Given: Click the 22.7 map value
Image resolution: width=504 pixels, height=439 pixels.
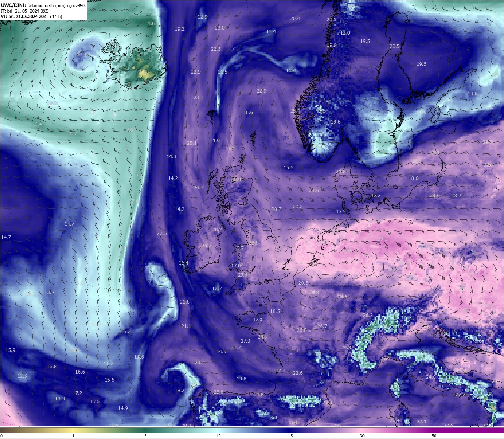Looking at the screenshot, I should click(x=460, y=395).
